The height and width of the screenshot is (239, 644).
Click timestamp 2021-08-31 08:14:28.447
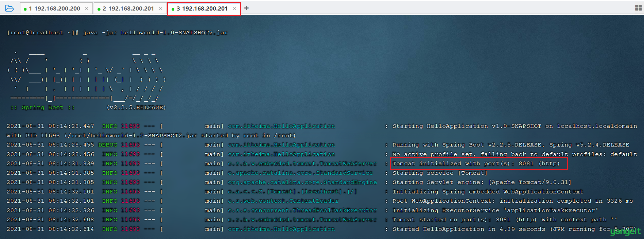click(x=50, y=126)
